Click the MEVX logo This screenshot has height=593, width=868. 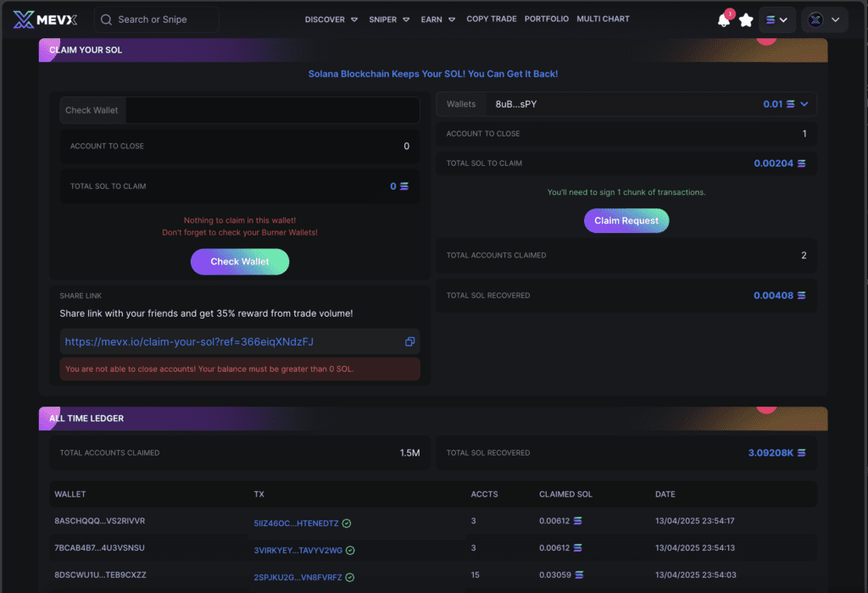pos(45,19)
